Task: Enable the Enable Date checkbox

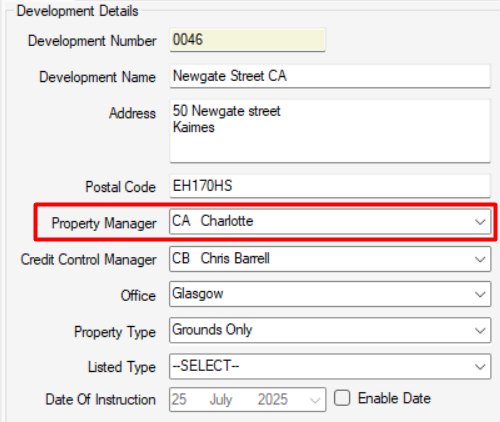Action: 342,398
